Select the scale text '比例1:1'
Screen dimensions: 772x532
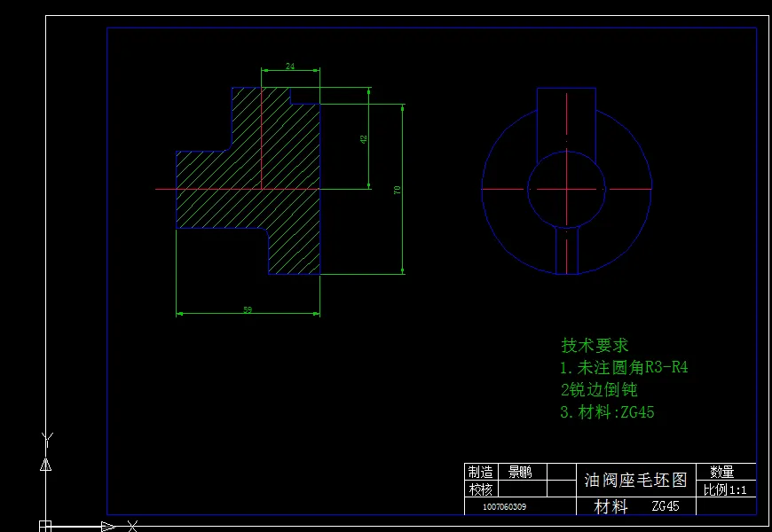click(x=725, y=489)
